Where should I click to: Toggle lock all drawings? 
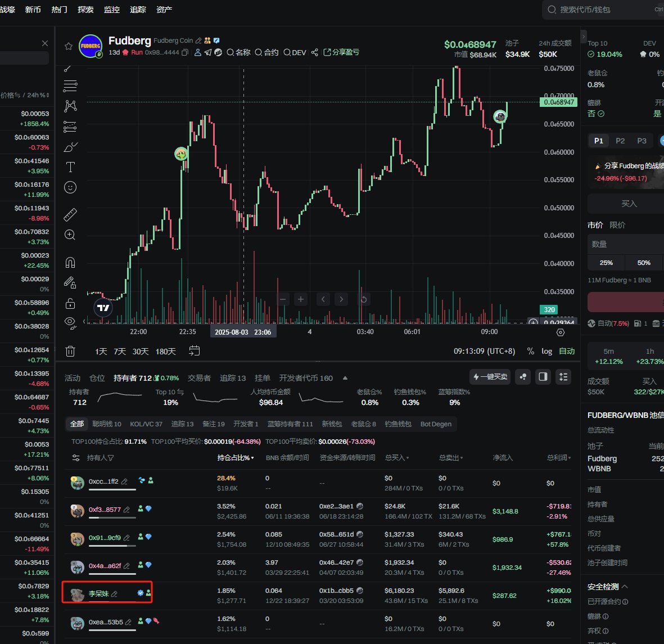pos(70,303)
